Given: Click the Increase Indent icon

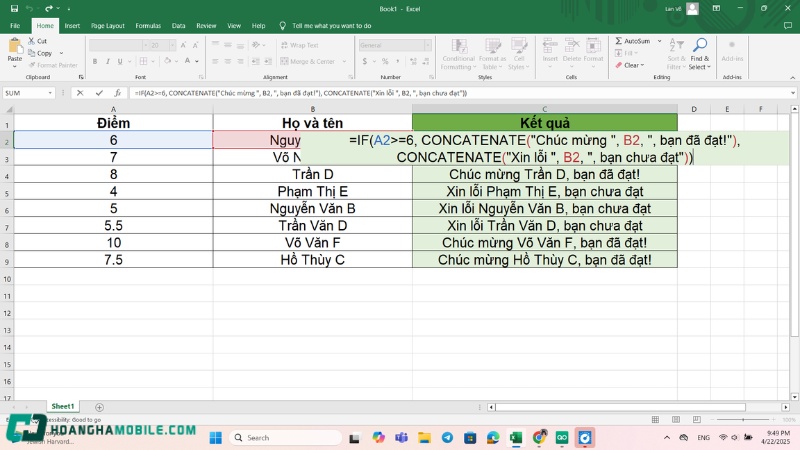Looking at the screenshot, I should 268,61.
